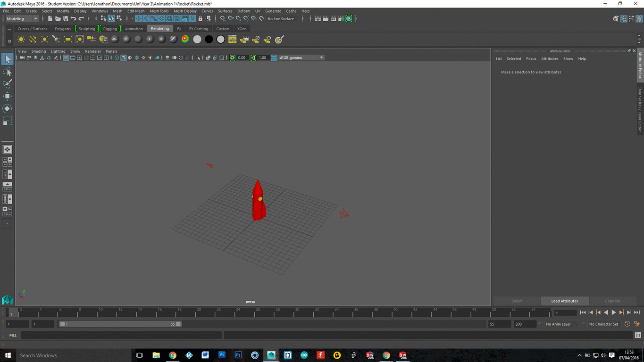Click the Copy Tab button

click(612, 301)
